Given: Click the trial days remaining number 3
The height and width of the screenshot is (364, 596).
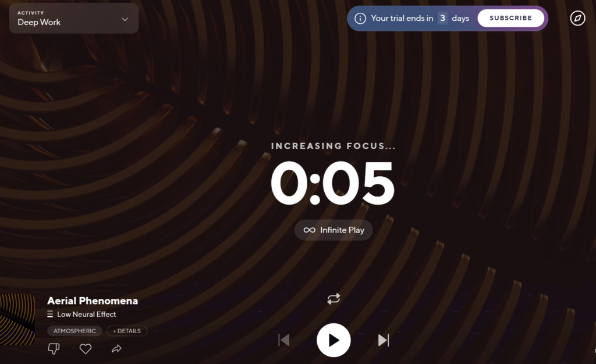Looking at the screenshot, I should pyautogui.click(x=442, y=18).
